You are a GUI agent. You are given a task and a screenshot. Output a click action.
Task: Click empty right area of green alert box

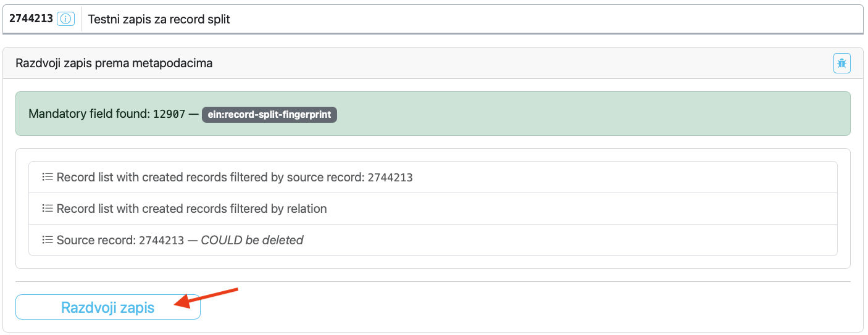(586, 114)
